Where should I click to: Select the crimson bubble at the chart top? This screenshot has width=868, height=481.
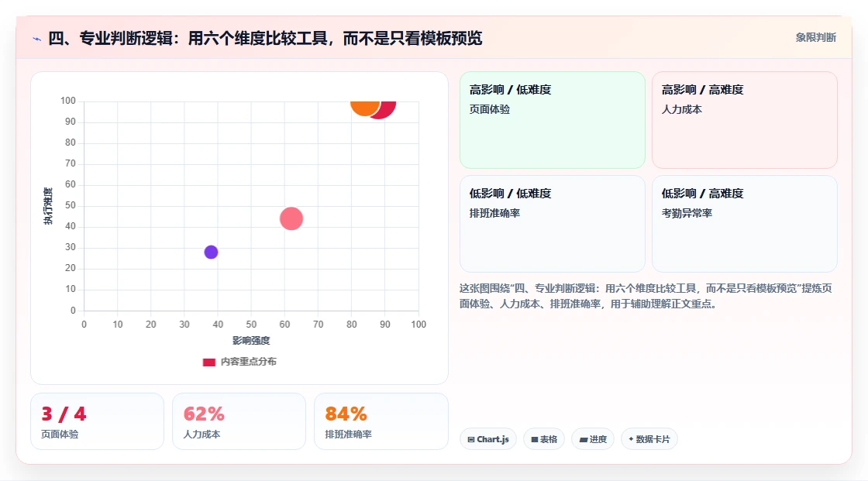tap(387, 109)
